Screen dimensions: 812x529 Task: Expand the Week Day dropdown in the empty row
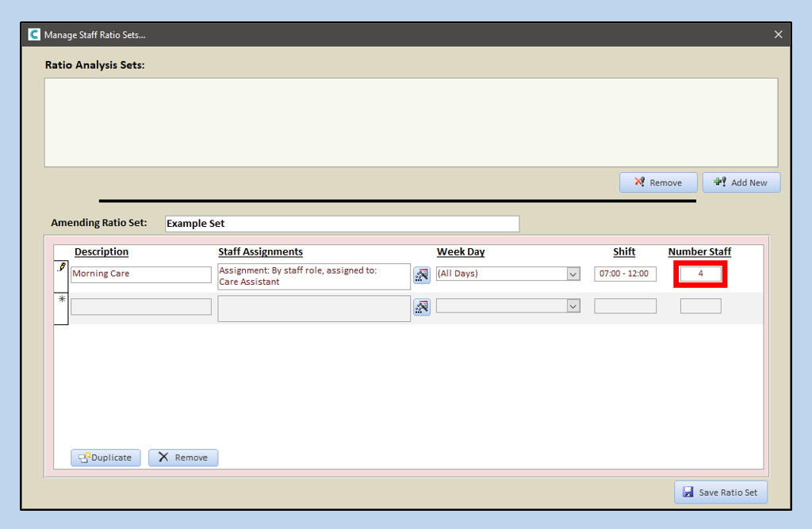point(573,306)
